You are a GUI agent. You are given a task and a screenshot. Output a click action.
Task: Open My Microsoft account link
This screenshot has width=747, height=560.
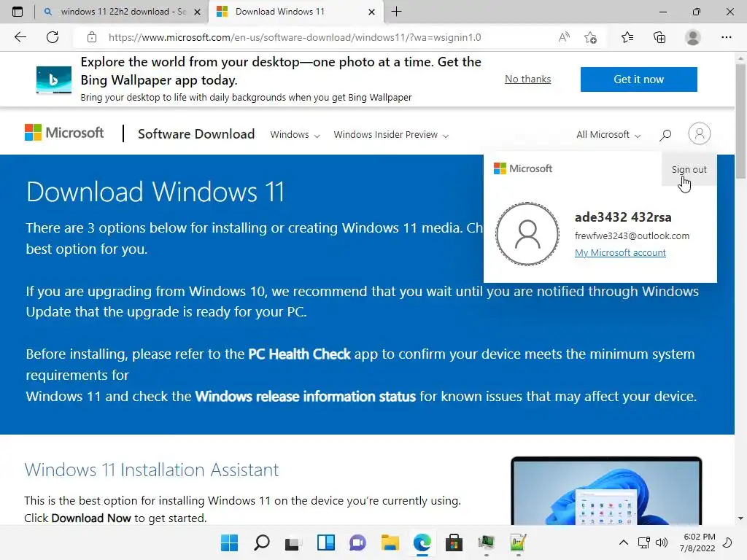[620, 253]
